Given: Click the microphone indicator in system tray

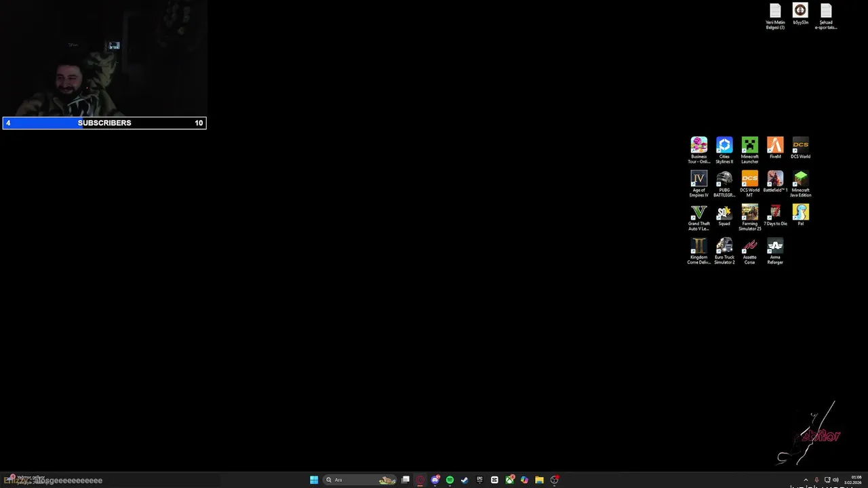Looking at the screenshot, I should (x=816, y=480).
